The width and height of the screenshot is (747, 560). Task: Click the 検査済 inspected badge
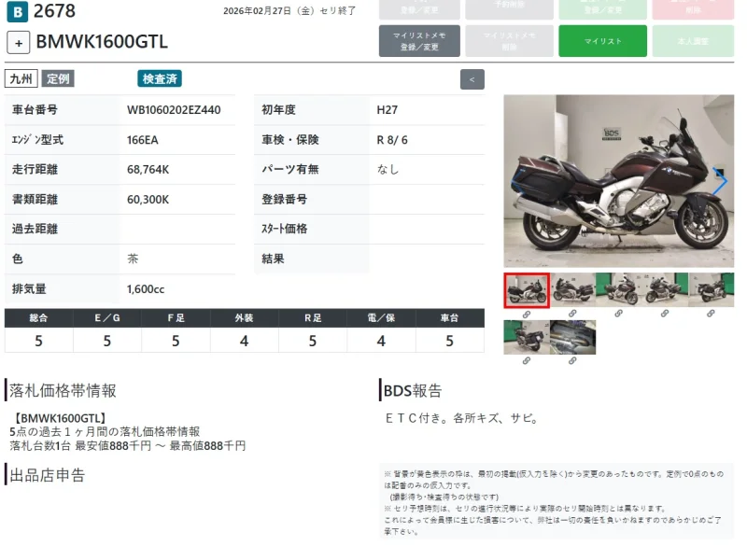(160, 78)
